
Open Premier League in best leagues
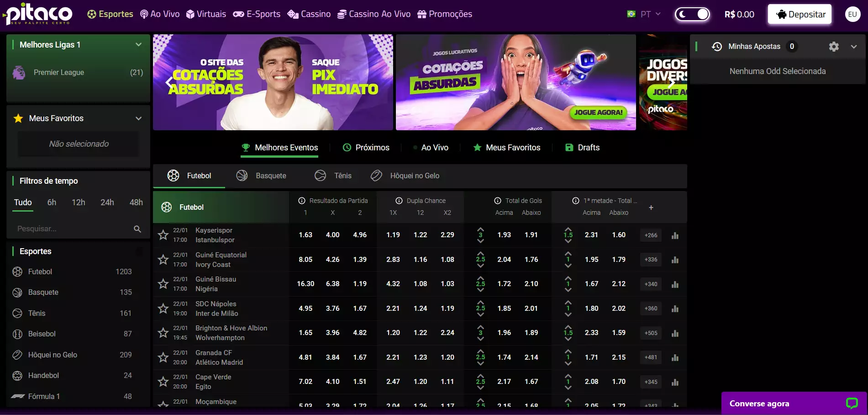tap(59, 72)
